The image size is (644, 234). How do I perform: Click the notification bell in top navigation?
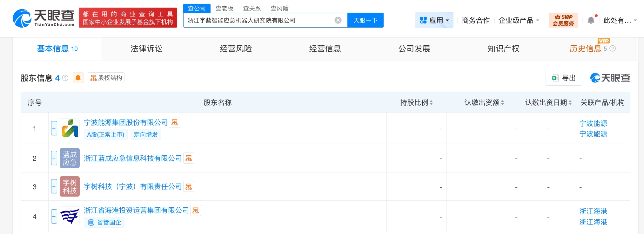[x=591, y=20]
